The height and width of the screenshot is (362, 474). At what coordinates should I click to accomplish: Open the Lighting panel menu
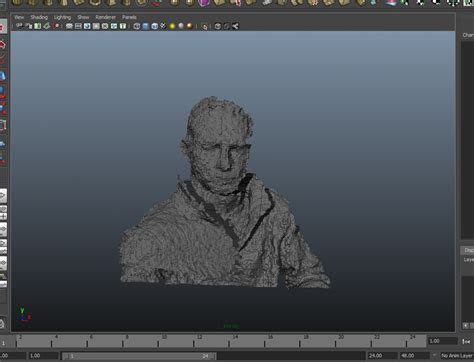tap(62, 17)
